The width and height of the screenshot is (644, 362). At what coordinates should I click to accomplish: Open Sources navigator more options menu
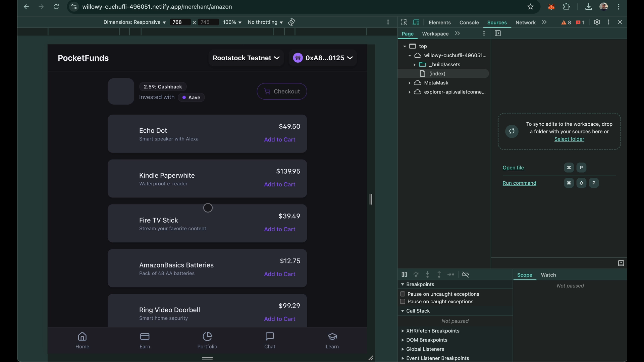[484, 34]
